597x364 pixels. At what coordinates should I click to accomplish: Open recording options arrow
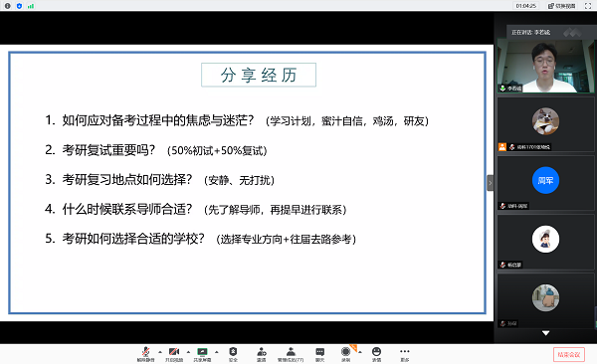[360, 352]
